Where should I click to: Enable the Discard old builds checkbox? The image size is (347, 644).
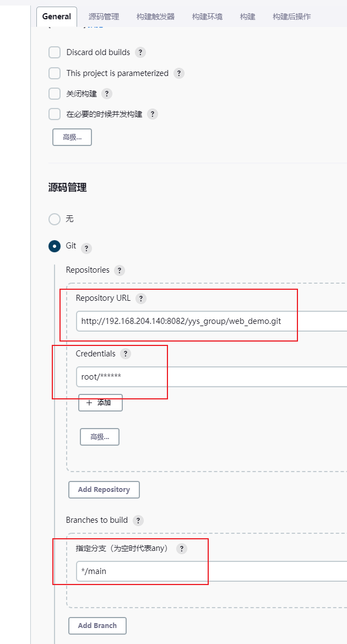(x=55, y=52)
